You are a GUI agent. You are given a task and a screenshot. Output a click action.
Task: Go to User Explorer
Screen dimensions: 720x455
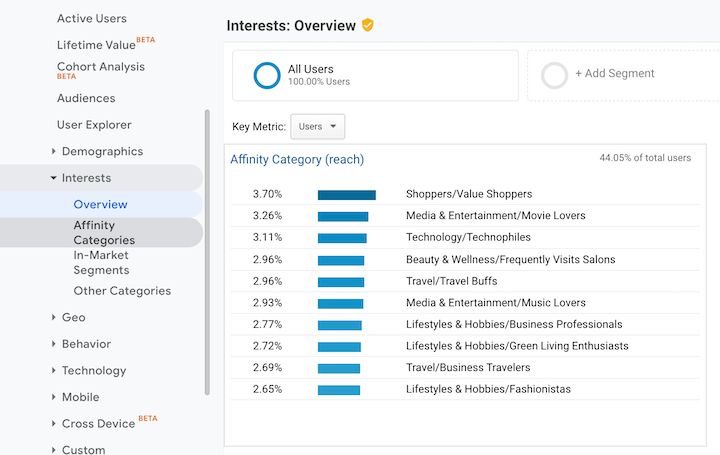click(x=94, y=125)
